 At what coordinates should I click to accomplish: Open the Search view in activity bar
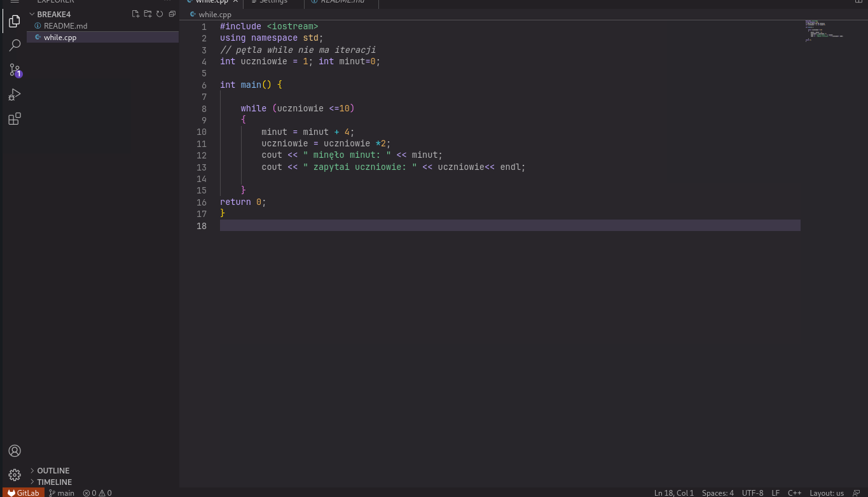click(15, 45)
